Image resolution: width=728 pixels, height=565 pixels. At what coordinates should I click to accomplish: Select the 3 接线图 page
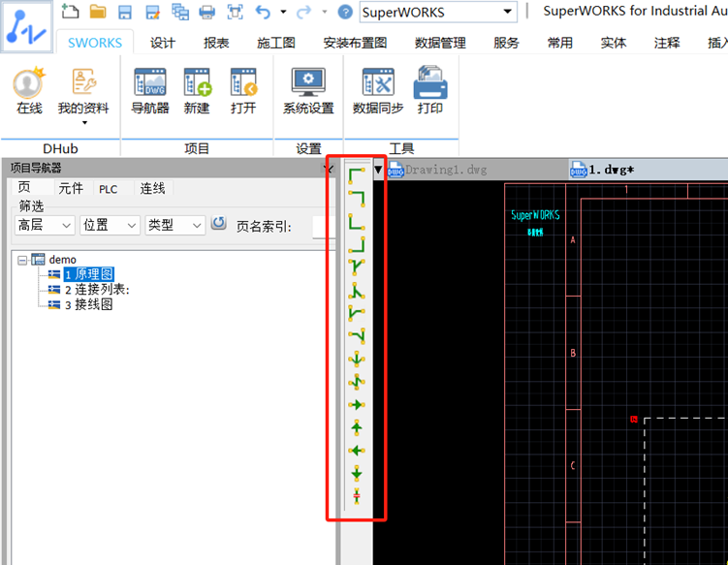88,305
